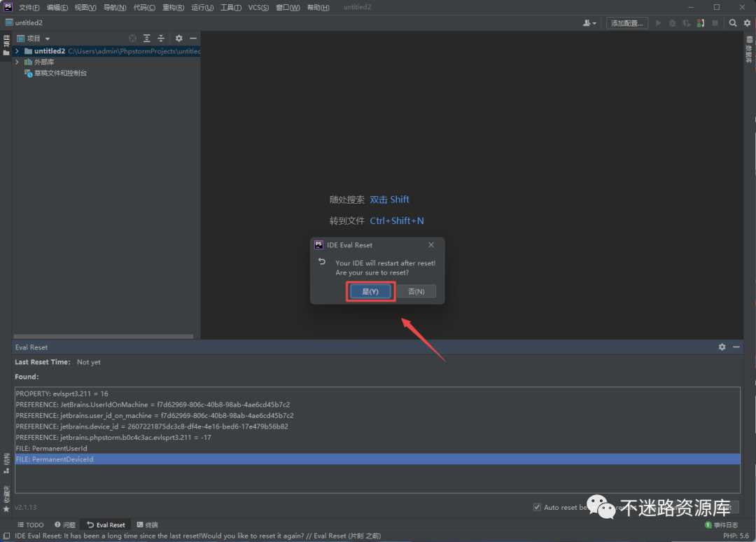Close the IDE Eval Reset dialog
This screenshot has height=542, width=756.
pos(431,245)
